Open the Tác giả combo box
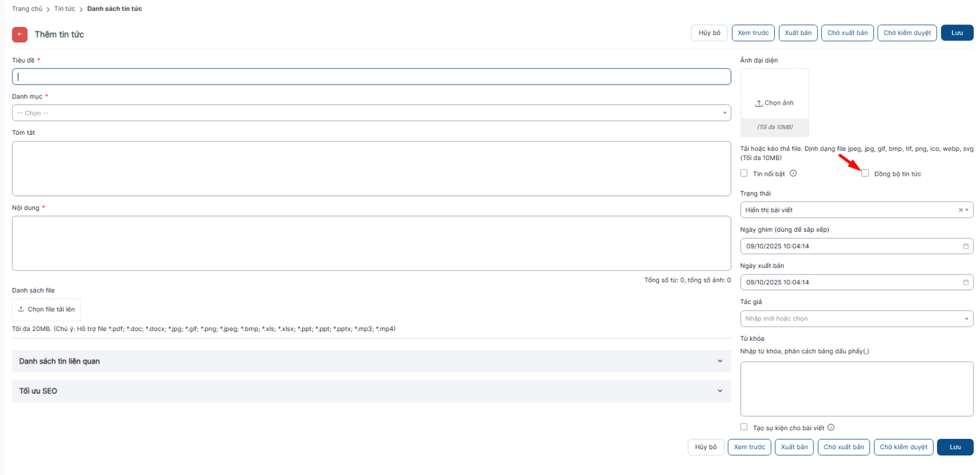The image size is (980, 475). tap(856, 319)
